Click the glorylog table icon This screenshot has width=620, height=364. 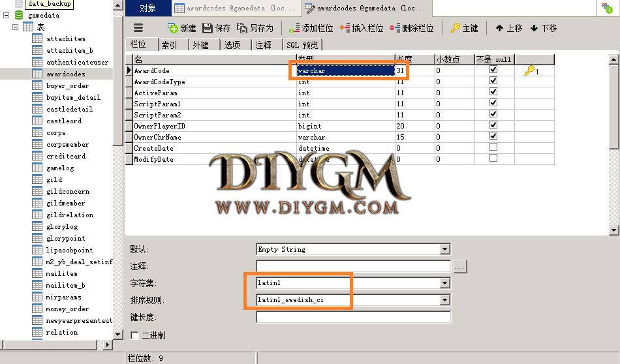pos(37,226)
